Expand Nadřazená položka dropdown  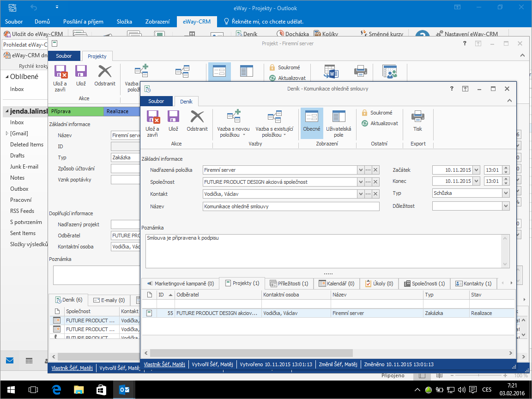(360, 170)
